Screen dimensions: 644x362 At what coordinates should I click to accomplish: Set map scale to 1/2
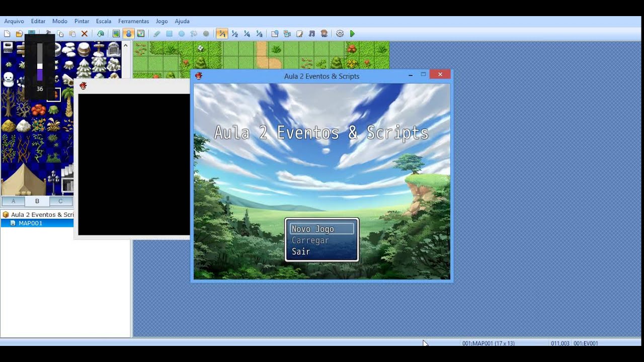(234, 34)
